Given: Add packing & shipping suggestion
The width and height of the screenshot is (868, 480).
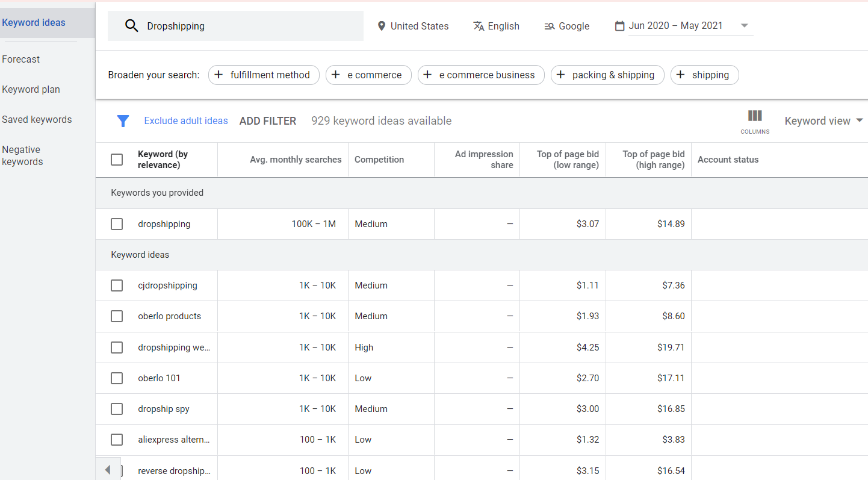Looking at the screenshot, I should [x=607, y=75].
